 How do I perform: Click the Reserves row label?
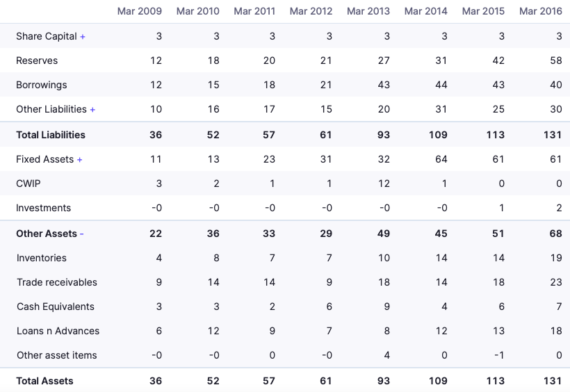click(x=37, y=60)
